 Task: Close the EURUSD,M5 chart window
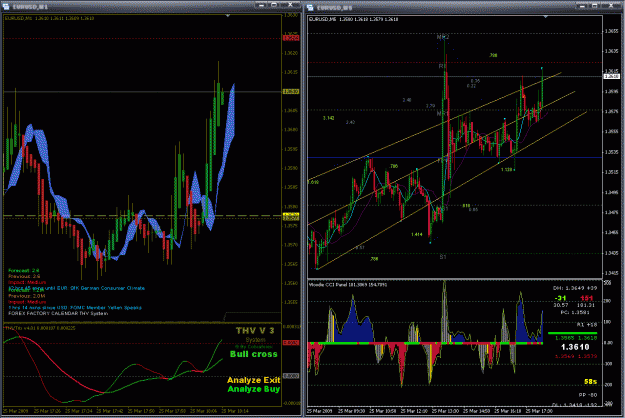[x=612, y=6]
